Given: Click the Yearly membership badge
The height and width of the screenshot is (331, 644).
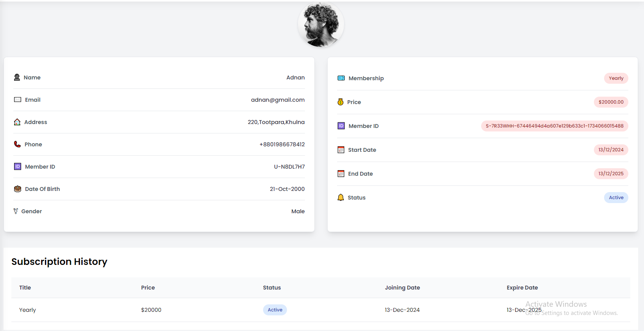Looking at the screenshot, I should [x=616, y=78].
